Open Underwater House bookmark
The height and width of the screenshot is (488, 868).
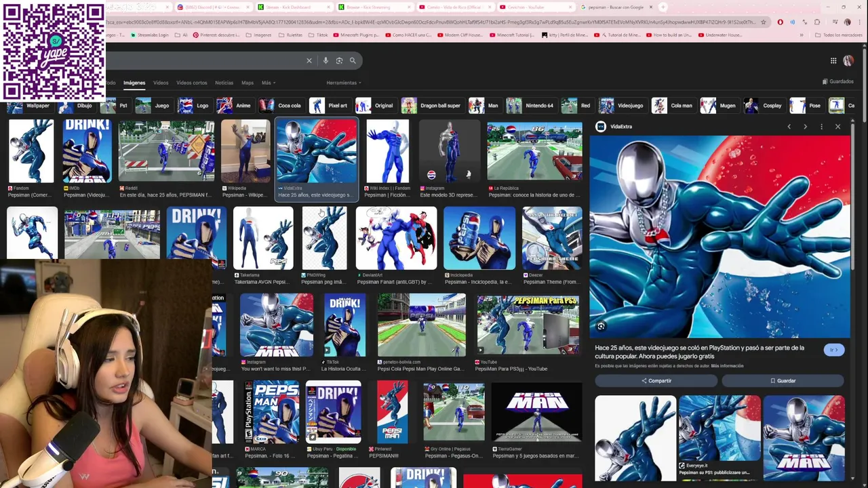pyautogui.click(x=720, y=35)
